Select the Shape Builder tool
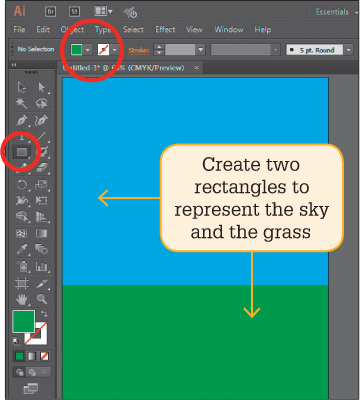This screenshot has width=360, height=400. point(22,217)
